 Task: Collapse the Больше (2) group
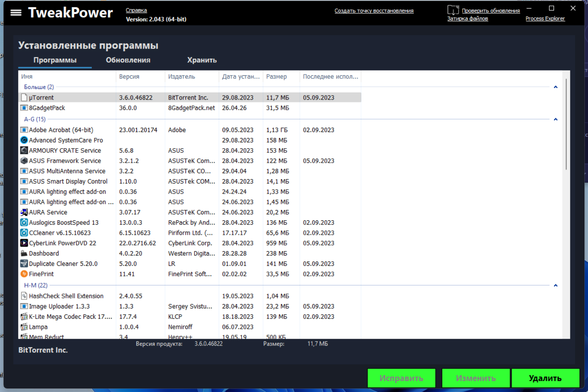click(555, 87)
